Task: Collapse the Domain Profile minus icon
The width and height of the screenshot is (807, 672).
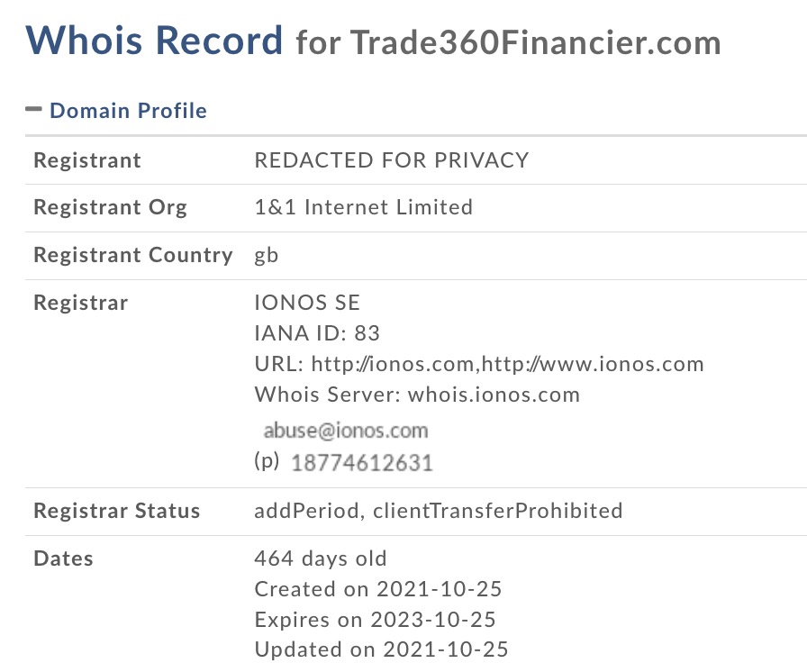Action: [x=34, y=110]
